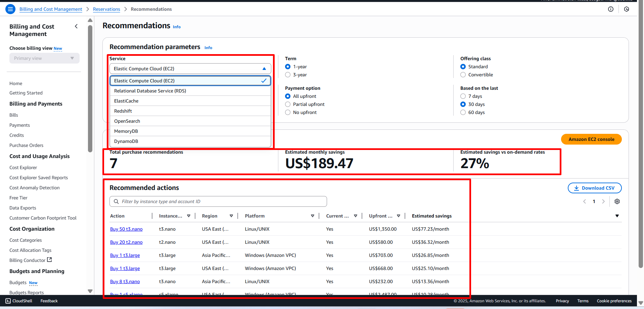Collapse the Billing and Cost Management sidebar
The height and width of the screenshot is (309, 644).
76,26
